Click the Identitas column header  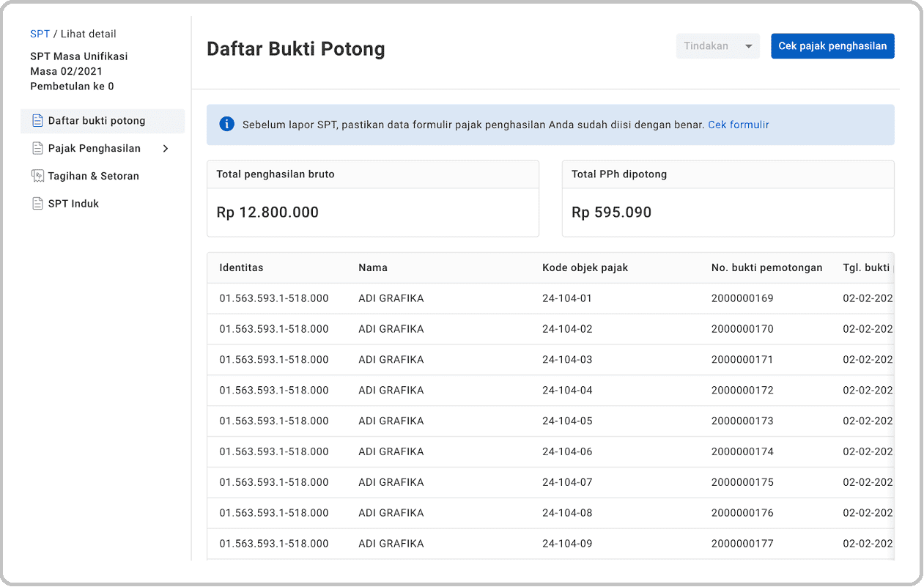(241, 268)
